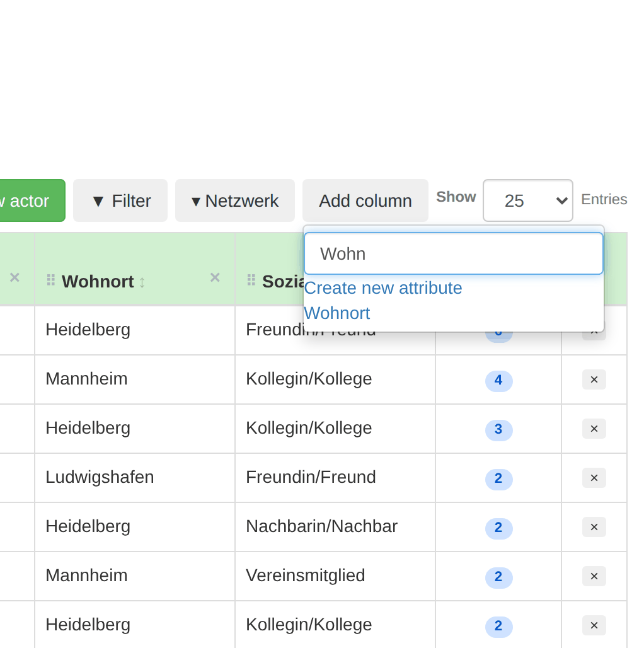
Task: Click Heidelberg in the first table row
Action: 88,330
